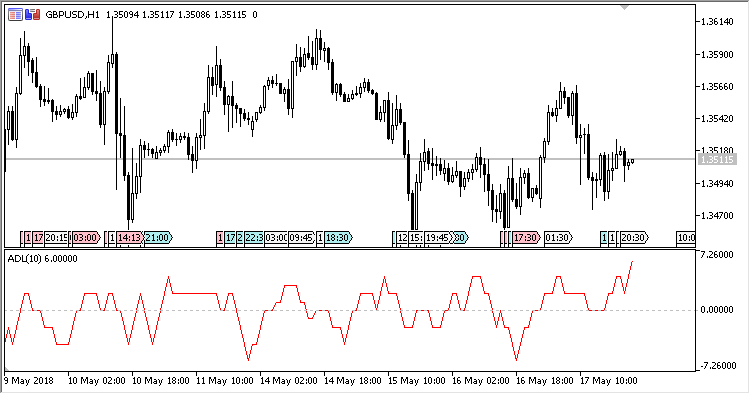Click the -7.26000 indicator scale label
The height and width of the screenshot is (394, 750).
coord(718,366)
